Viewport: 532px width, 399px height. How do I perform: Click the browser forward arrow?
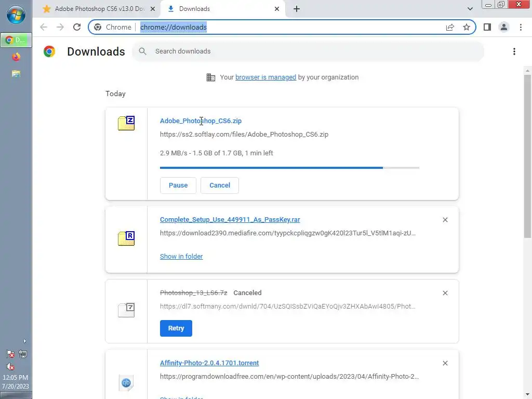(60, 27)
